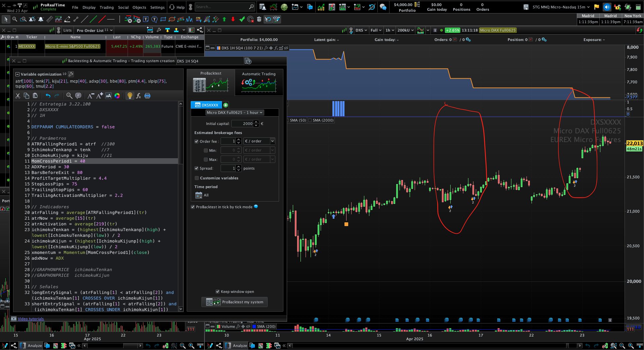Change the 1h timeframe dropdown
This screenshot has height=350, width=644.
[x=390, y=30]
